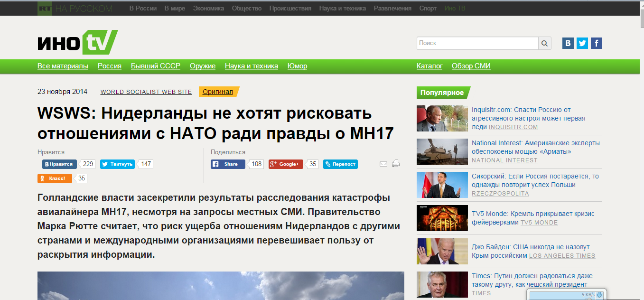Open Спорт in top menu
The image size is (644, 300).
click(428, 9)
